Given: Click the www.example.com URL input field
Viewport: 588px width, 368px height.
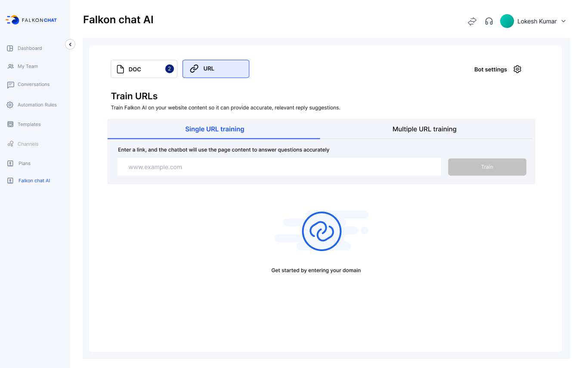Looking at the screenshot, I should [x=279, y=167].
